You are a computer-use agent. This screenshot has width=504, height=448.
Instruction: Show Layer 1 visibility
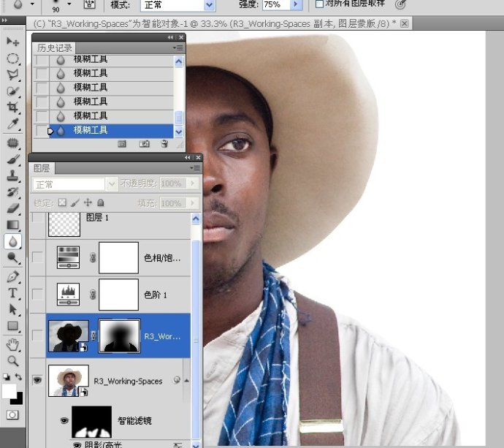pos(37,217)
